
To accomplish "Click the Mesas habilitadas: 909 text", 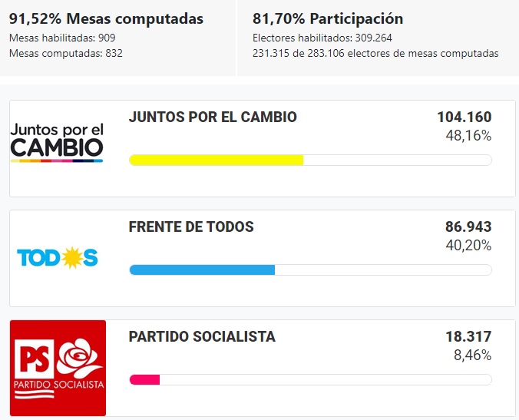I will click(x=63, y=38).
